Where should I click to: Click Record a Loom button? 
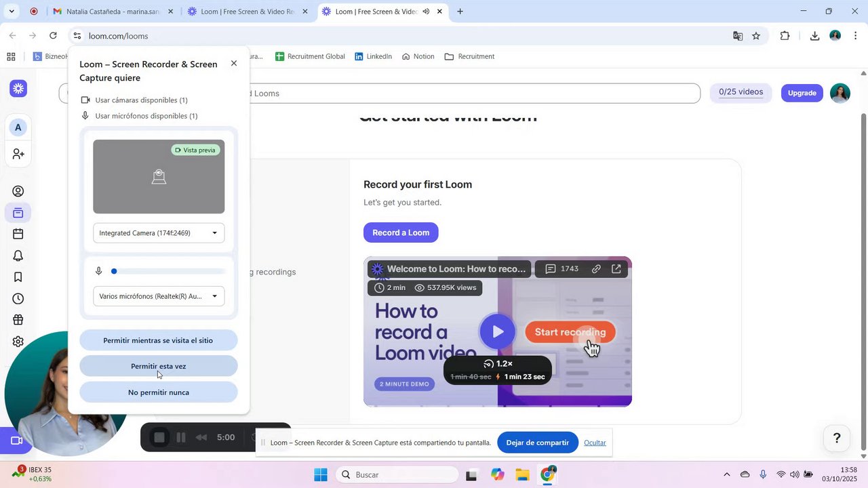tap(401, 232)
